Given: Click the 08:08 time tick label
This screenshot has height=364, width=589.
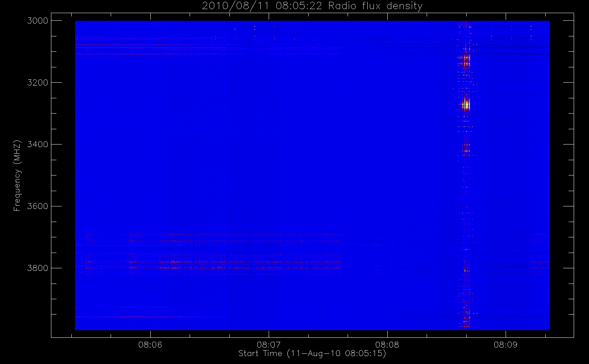Looking at the screenshot, I should pyautogui.click(x=387, y=345).
